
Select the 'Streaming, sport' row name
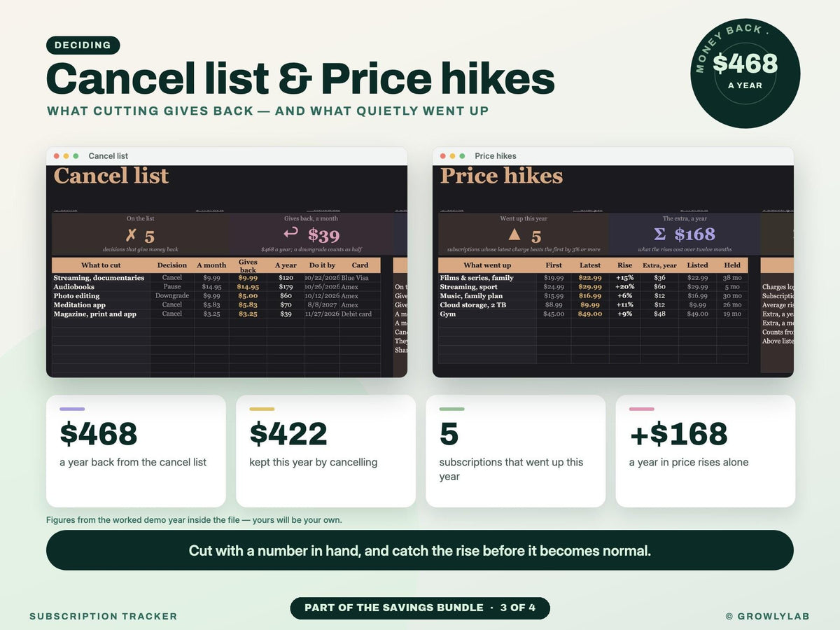tap(468, 287)
